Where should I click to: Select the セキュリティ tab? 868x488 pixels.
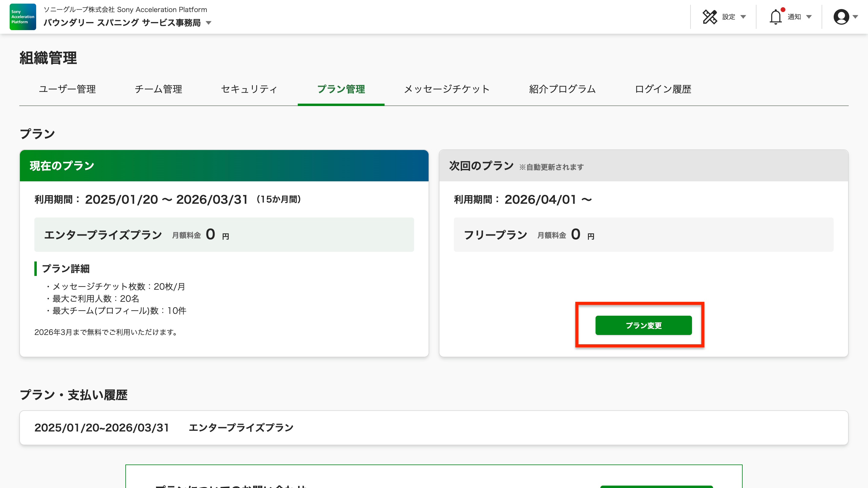(x=249, y=89)
